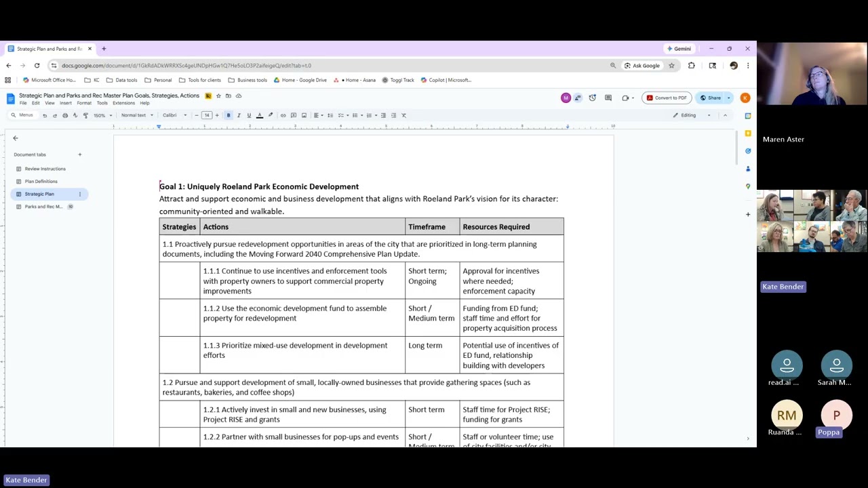The image size is (868, 488).
Task: Click Ask Google in address bar
Action: (642, 66)
